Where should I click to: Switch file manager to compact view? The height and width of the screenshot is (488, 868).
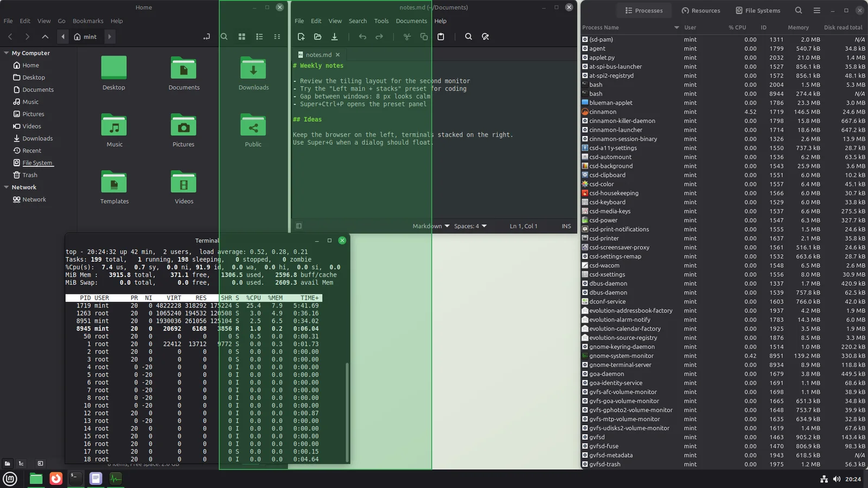point(277,37)
